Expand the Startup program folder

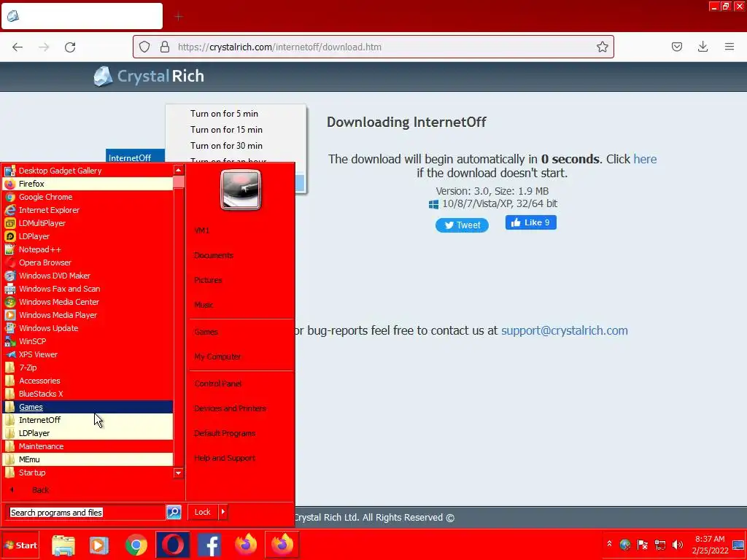(88, 472)
